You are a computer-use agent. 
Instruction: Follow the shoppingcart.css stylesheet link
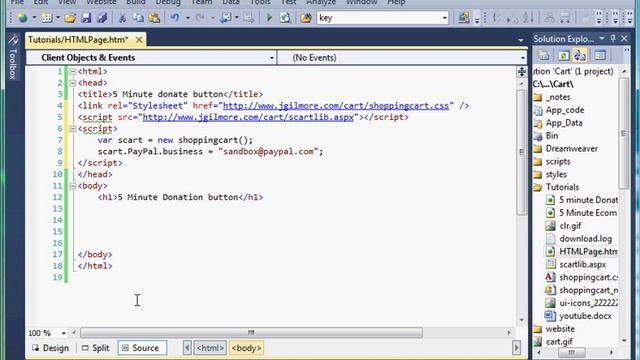pyautogui.click(x=336, y=106)
